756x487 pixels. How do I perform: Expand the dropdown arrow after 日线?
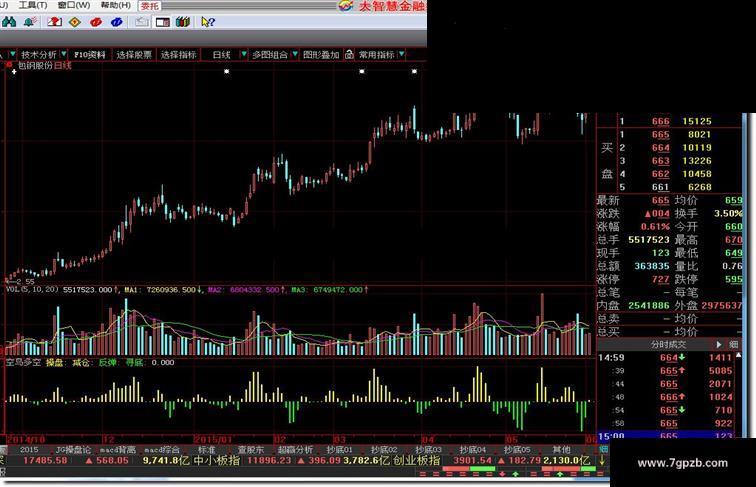click(x=244, y=54)
